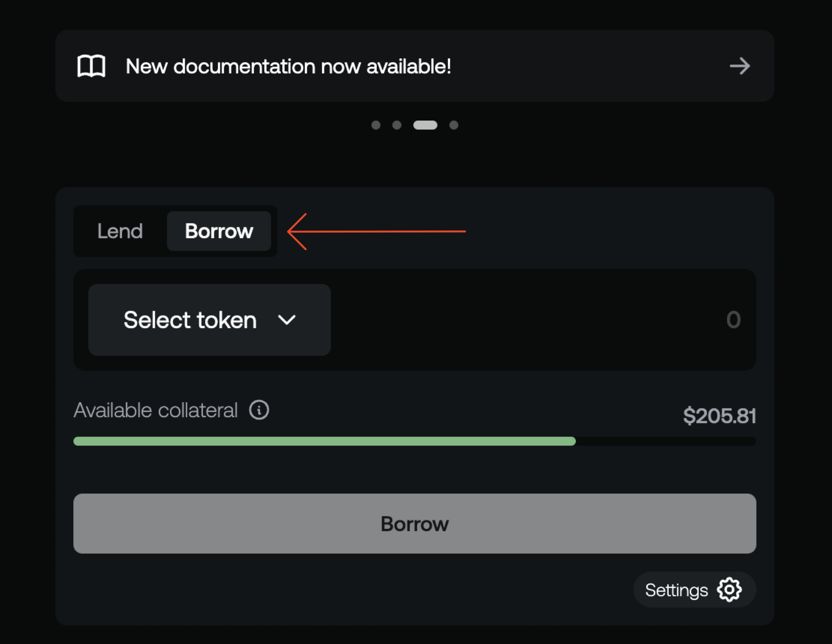Click the chevron inside Select token

click(x=287, y=320)
